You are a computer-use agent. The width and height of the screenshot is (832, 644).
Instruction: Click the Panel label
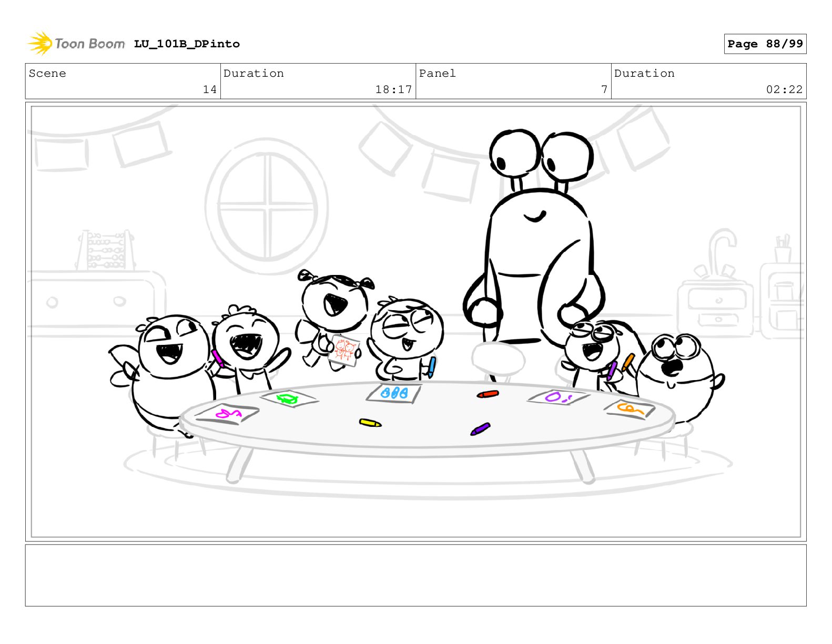pyautogui.click(x=437, y=74)
